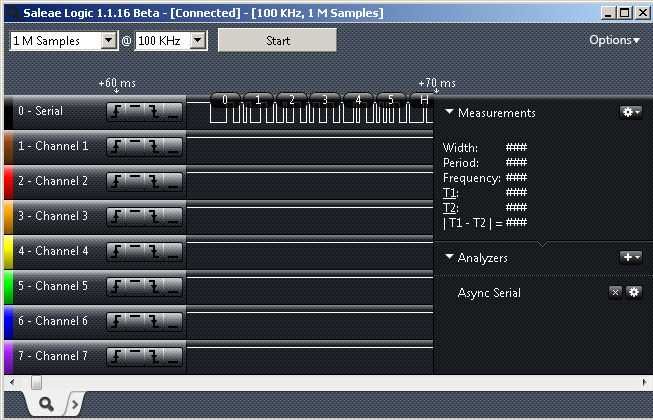
Task: Set falling edge trigger on Channel 4
Action: click(x=155, y=251)
